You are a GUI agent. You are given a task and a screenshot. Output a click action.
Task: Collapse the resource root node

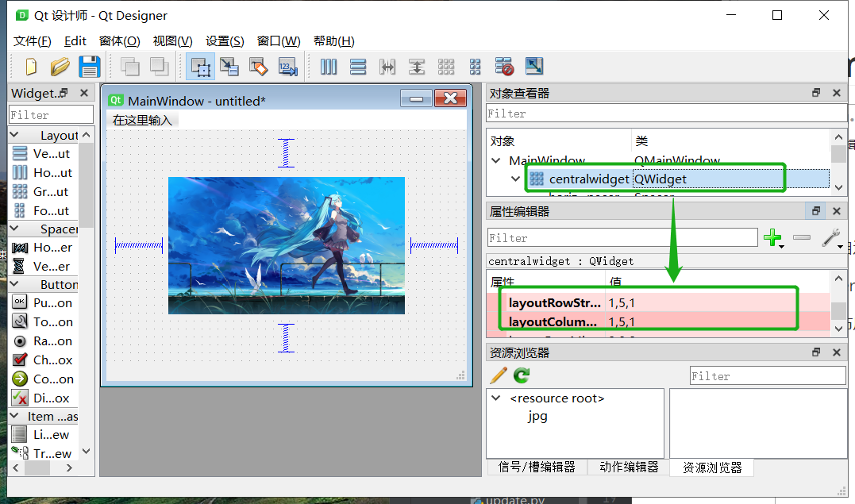[496, 398]
